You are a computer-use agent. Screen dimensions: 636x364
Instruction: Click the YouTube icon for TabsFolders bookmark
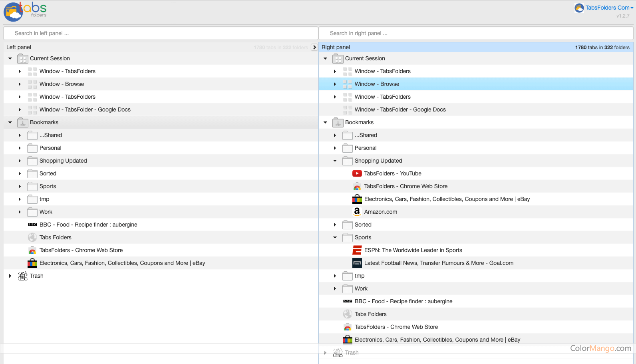click(357, 173)
